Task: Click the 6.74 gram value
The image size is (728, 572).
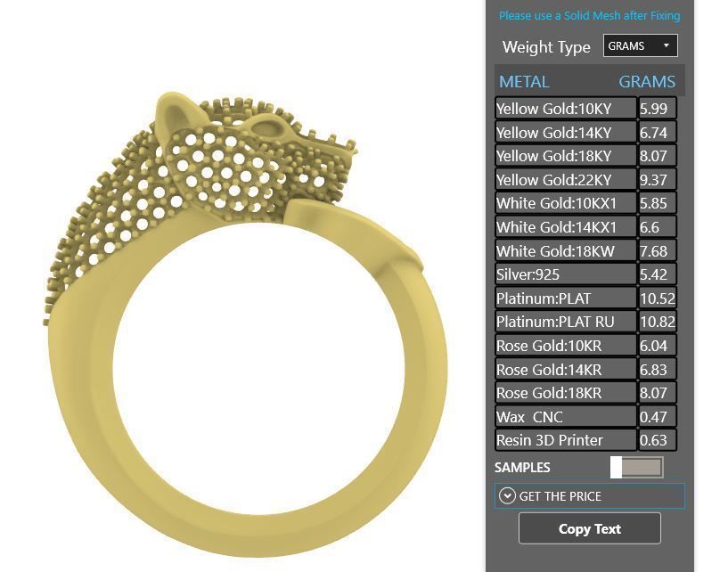Action: (658, 133)
